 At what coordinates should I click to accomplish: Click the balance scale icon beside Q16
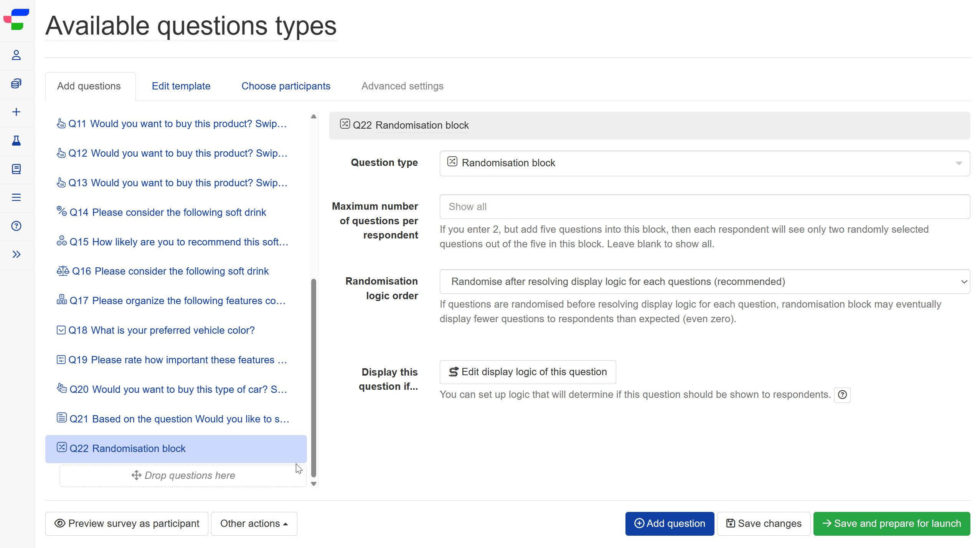(63, 271)
